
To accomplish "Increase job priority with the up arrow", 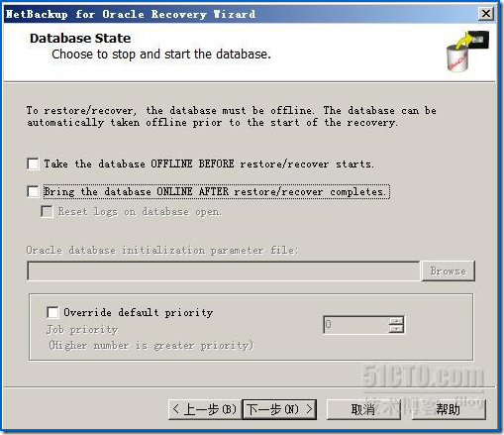I will coord(396,320).
